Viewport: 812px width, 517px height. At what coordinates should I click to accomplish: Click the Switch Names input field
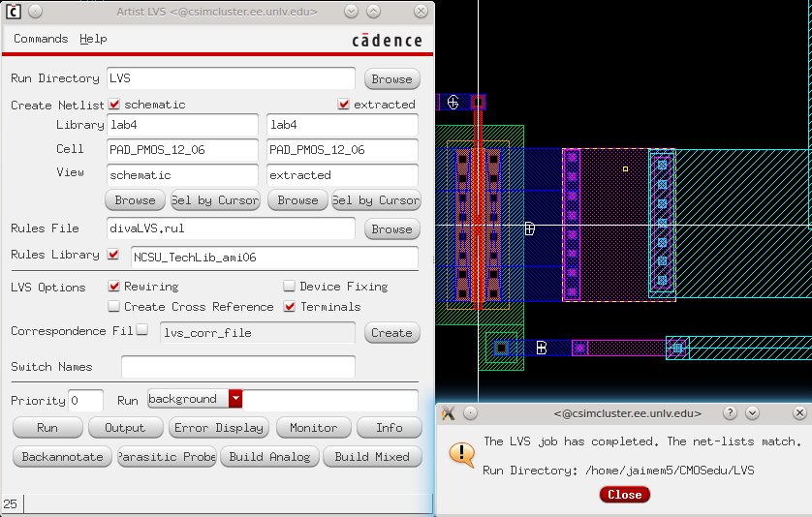click(x=238, y=366)
